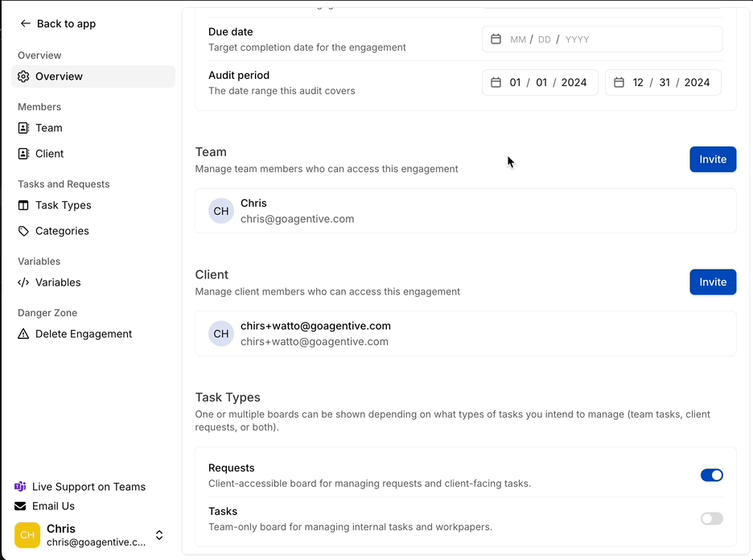
Task: Open the Team page in sidebar
Action: 48,128
